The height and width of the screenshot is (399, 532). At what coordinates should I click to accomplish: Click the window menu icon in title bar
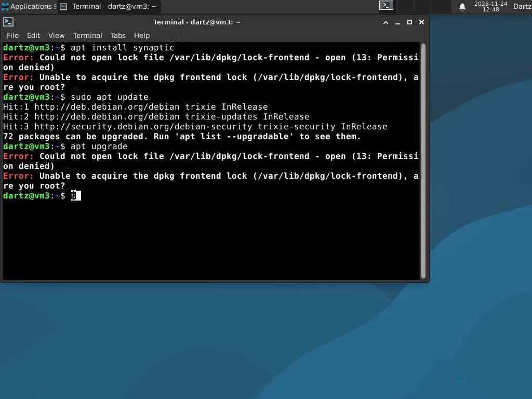tap(8, 22)
